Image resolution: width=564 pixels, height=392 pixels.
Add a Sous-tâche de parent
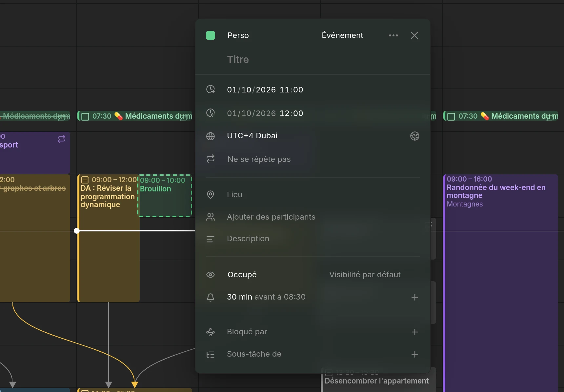414,354
